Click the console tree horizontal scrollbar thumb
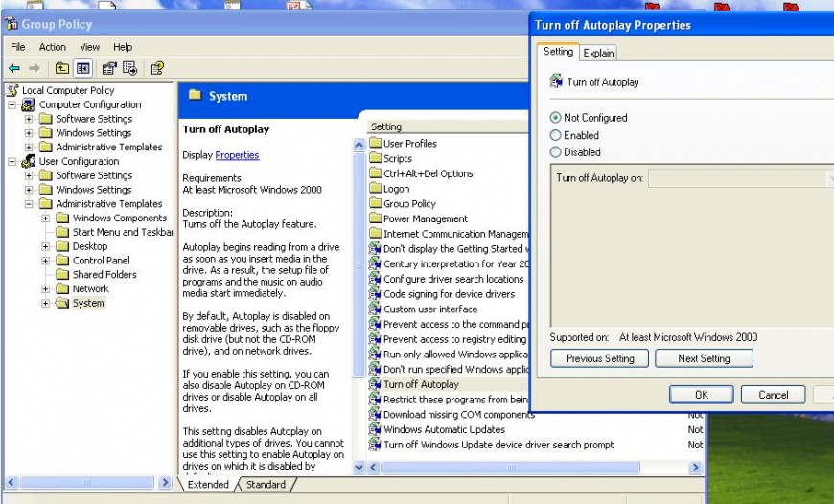This screenshot has width=834, height=504. tap(86, 483)
